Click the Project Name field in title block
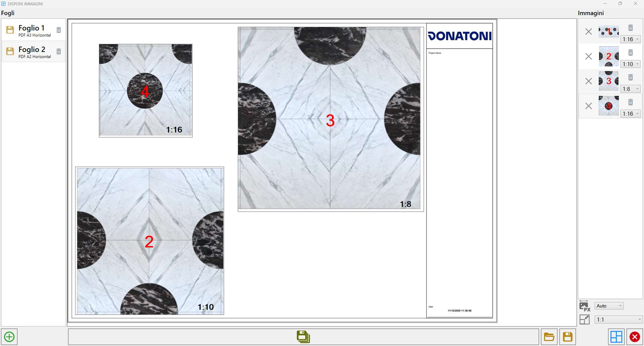This screenshot has height=346, width=644. [x=435, y=53]
